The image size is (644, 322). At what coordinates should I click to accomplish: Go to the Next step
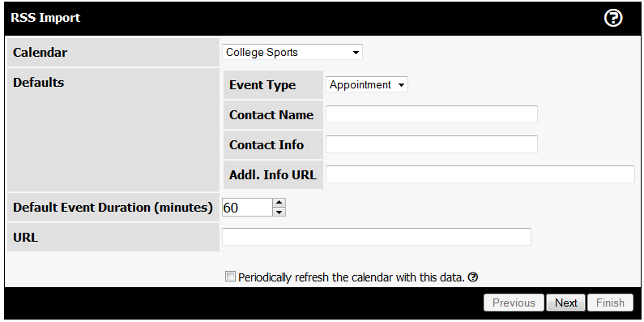pyautogui.click(x=565, y=303)
